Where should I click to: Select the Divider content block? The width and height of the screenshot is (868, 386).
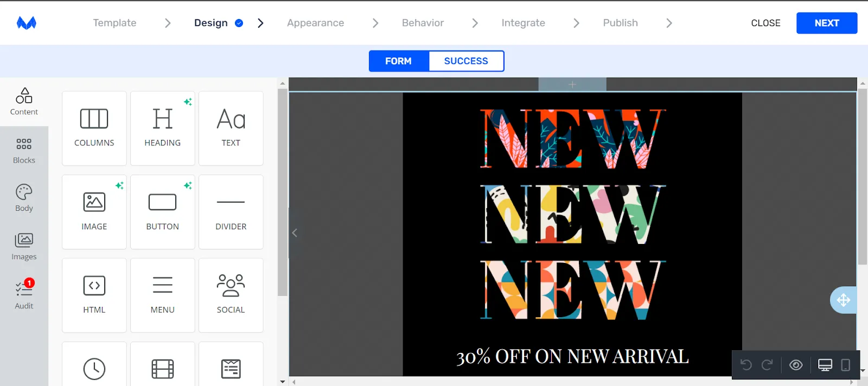tap(231, 212)
